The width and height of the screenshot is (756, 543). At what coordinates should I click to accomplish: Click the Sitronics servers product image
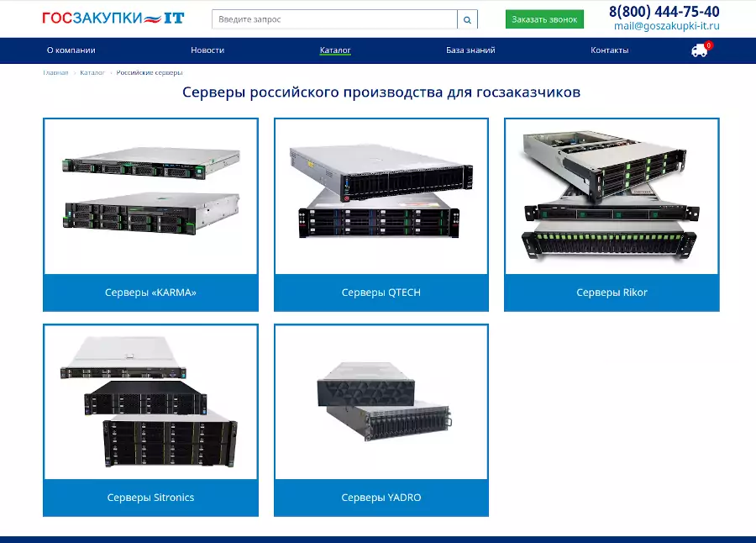tap(150, 402)
